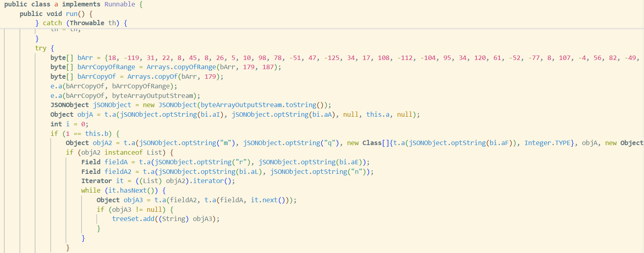This screenshot has height=253, width=644.
Task: Click the fieldA2 variable declaration
Action: tap(118, 172)
